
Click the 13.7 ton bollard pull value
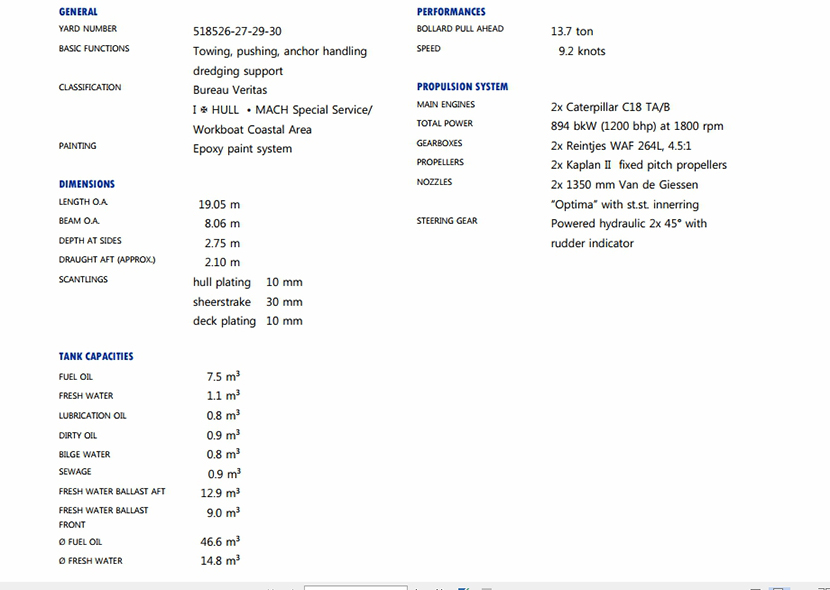click(x=572, y=32)
